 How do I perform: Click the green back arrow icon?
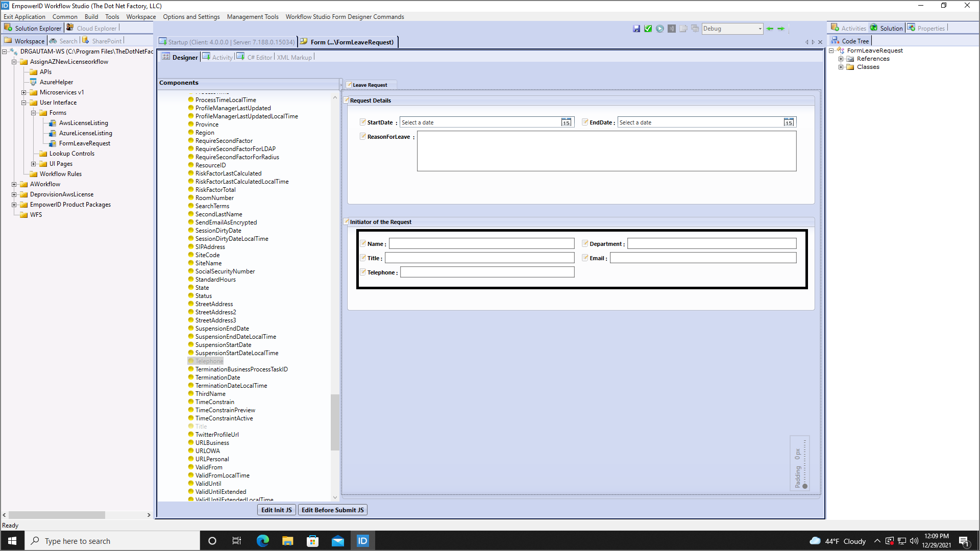(770, 29)
